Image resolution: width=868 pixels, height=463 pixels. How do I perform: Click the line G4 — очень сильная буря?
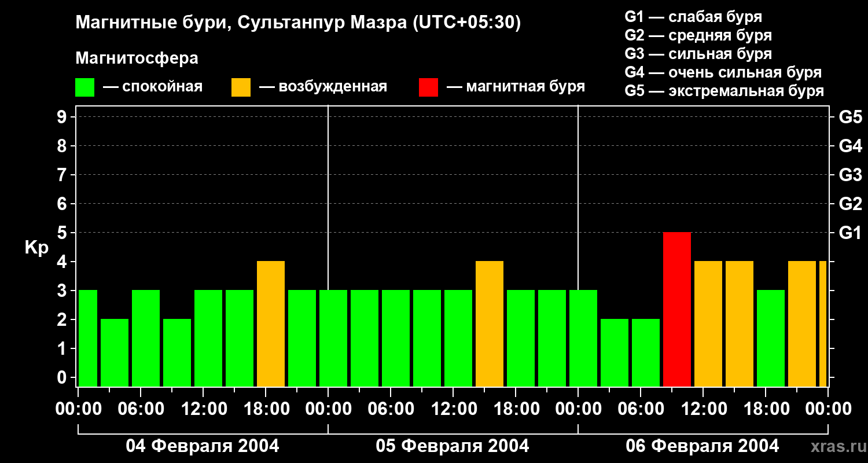point(723,72)
